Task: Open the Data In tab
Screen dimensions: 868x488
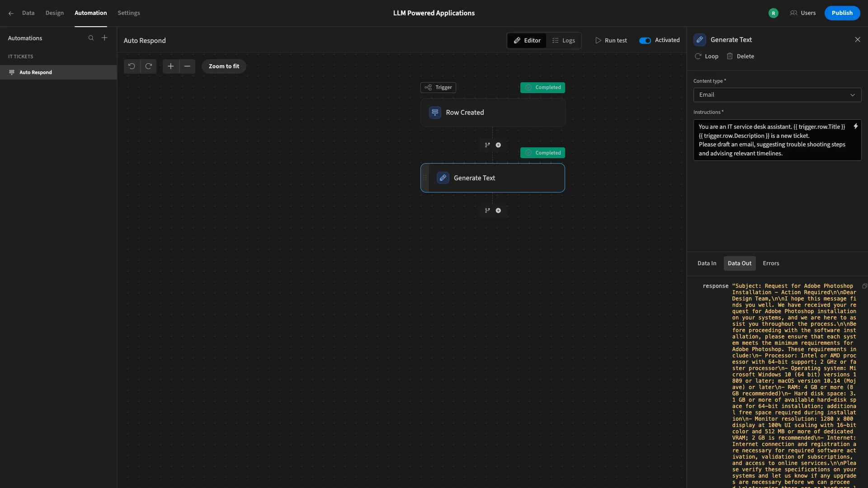Action: click(707, 263)
